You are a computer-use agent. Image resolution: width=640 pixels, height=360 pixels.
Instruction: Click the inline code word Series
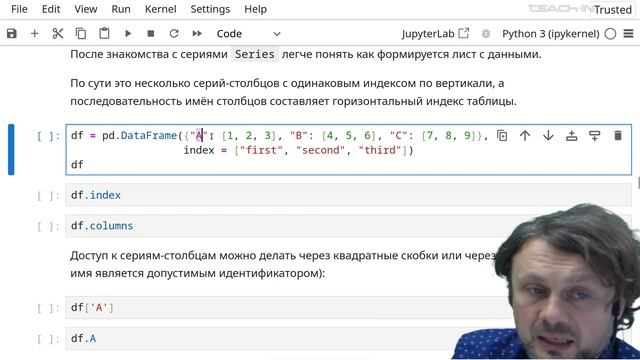[x=254, y=54]
